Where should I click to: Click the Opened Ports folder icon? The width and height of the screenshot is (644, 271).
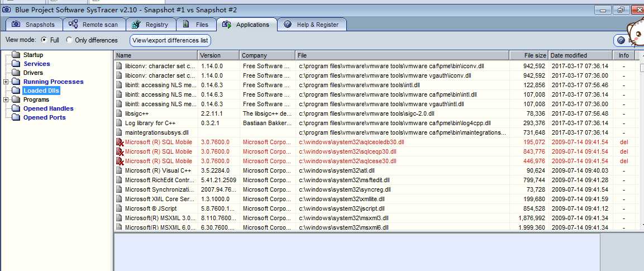click(16, 117)
